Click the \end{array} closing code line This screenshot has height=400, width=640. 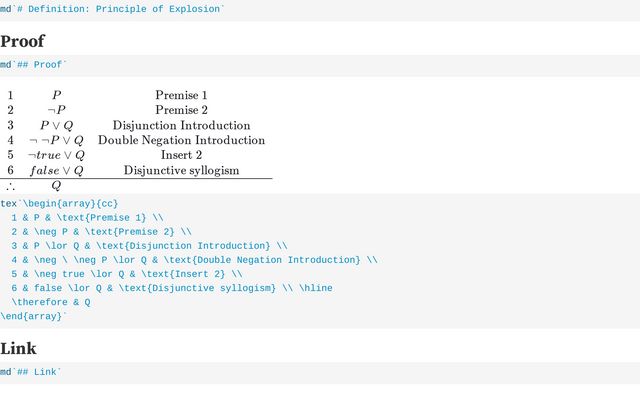33,316
